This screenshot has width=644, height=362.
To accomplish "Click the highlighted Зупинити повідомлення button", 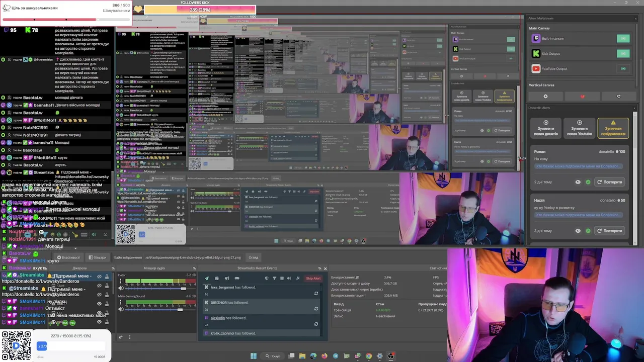I will pyautogui.click(x=613, y=128).
